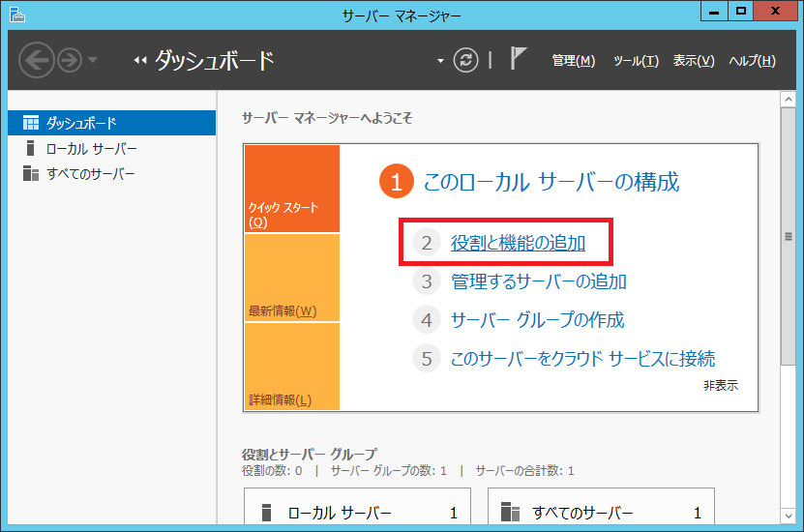Image resolution: width=804 pixels, height=532 pixels.
Task: Click the ローカル サーバー tile icon
Action: click(x=268, y=513)
